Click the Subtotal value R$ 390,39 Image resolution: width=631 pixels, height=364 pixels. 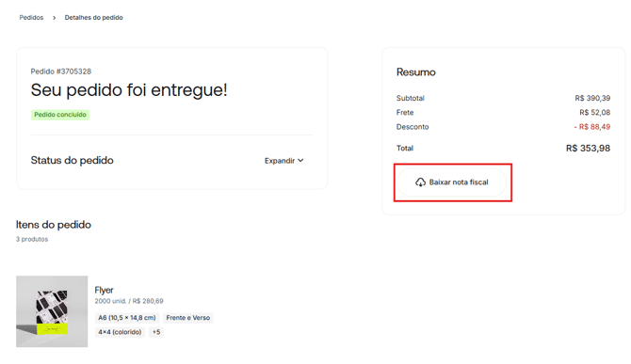coord(592,99)
